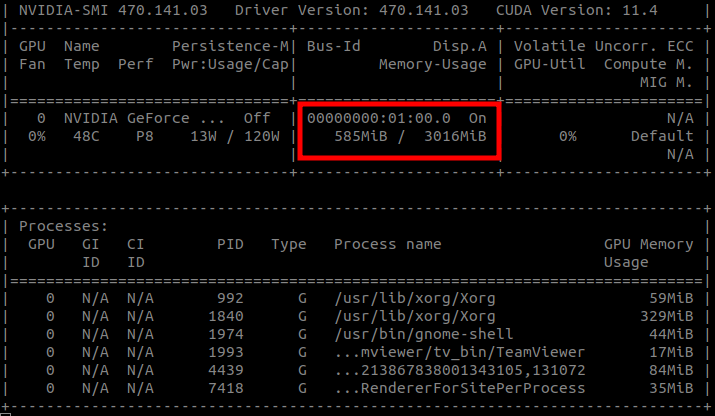The height and width of the screenshot is (416, 715).
Task: Click the /usr/bin/gnome-shell process name
Action: click(424, 334)
